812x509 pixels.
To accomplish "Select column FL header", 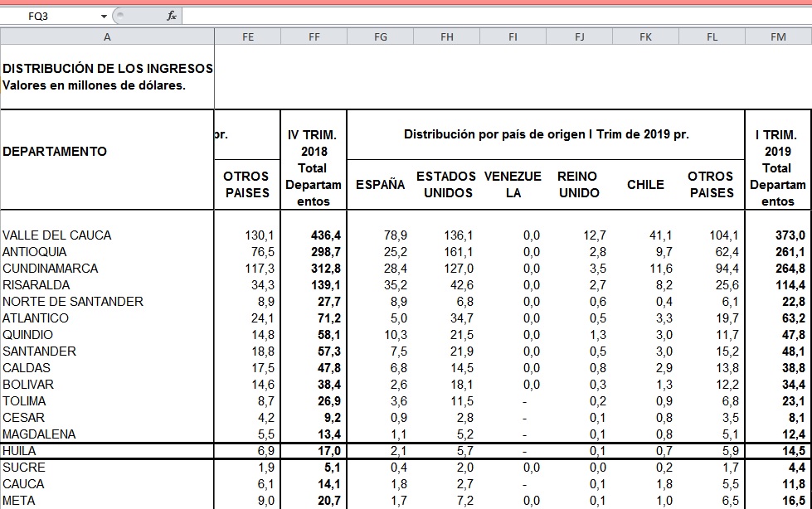I will point(712,36).
